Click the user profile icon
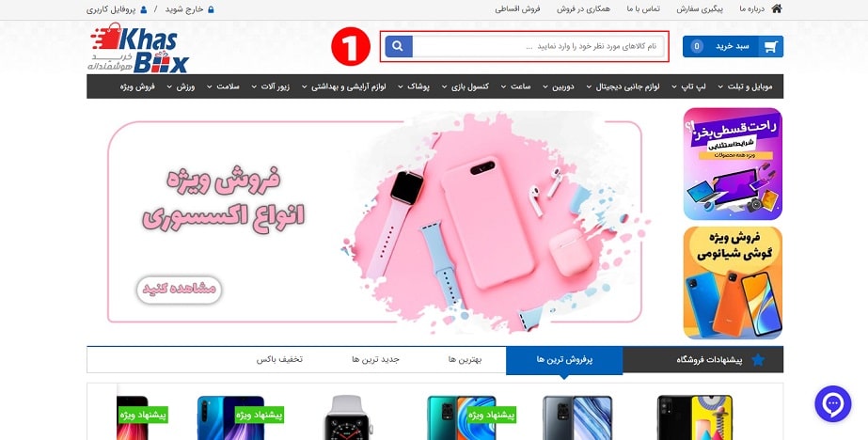868x440 pixels. point(144,9)
